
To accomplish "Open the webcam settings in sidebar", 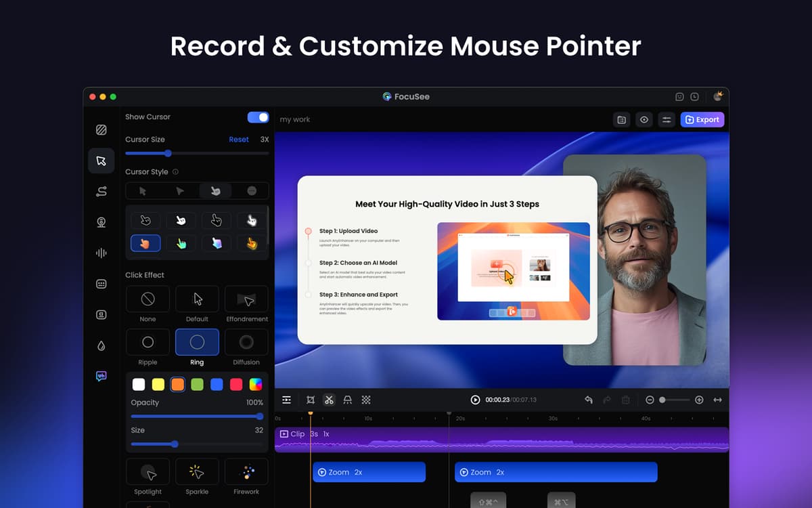I will pyautogui.click(x=101, y=222).
